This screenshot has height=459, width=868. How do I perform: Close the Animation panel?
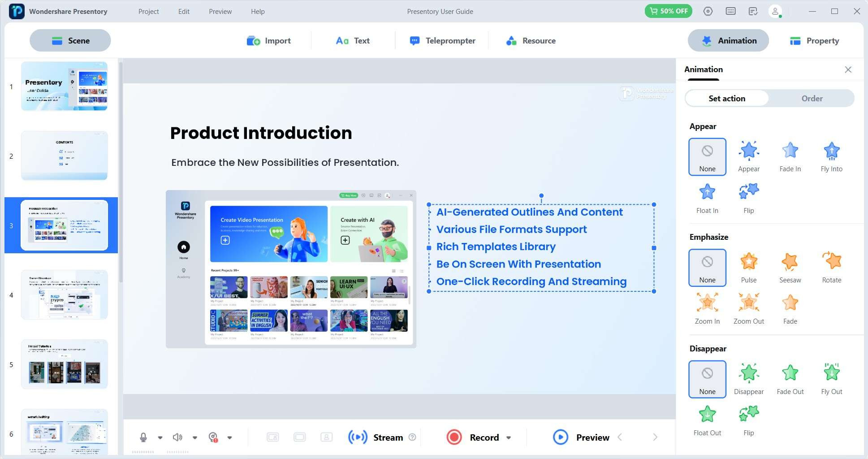[x=848, y=69]
